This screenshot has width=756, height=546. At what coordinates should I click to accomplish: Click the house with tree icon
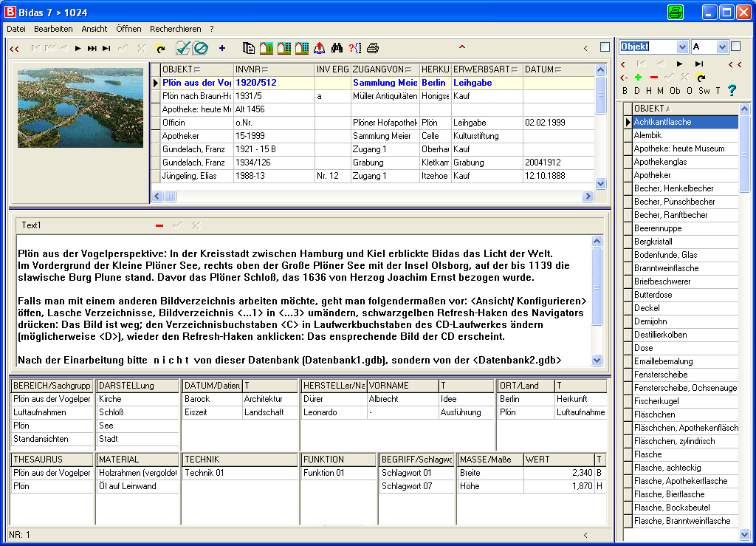(x=266, y=48)
